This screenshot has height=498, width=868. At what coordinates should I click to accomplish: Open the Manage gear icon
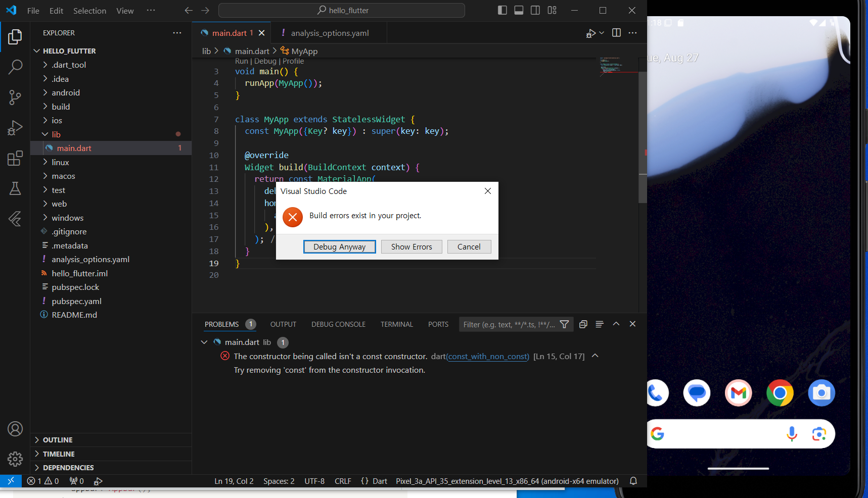click(15, 459)
